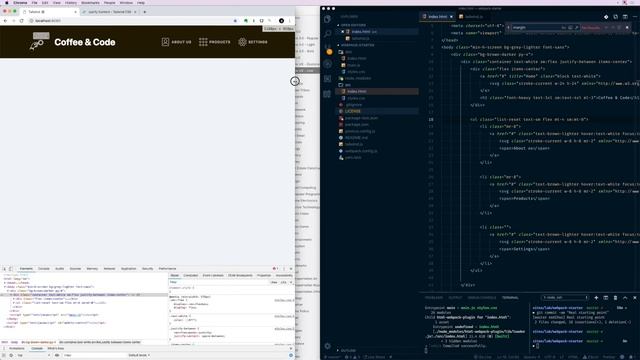The width and height of the screenshot is (640, 360).
Task: Click the DevTools inspect element icon
Action: coord(4,269)
